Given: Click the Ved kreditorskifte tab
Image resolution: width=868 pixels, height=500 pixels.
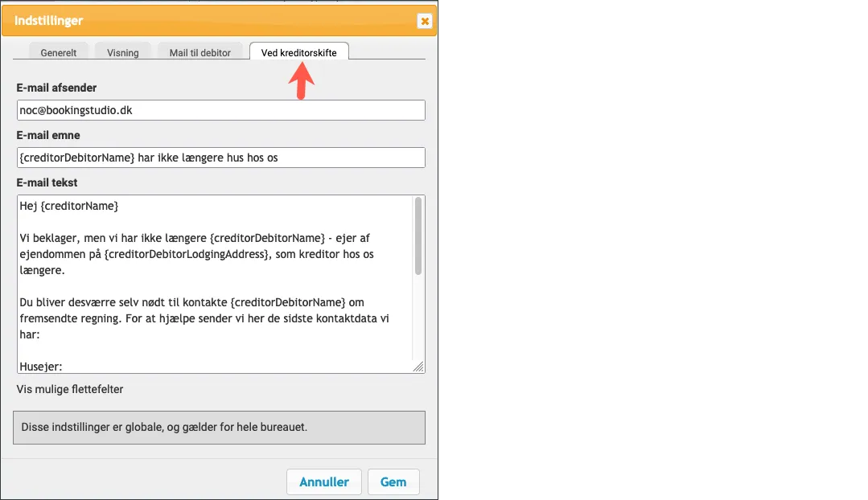Looking at the screenshot, I should point(298,53).
